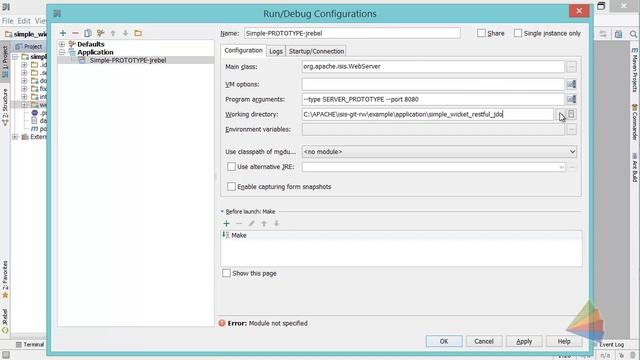This screenshot has width=640, height=360.
Task: Collapse the Application tree node
Action: 62,52
